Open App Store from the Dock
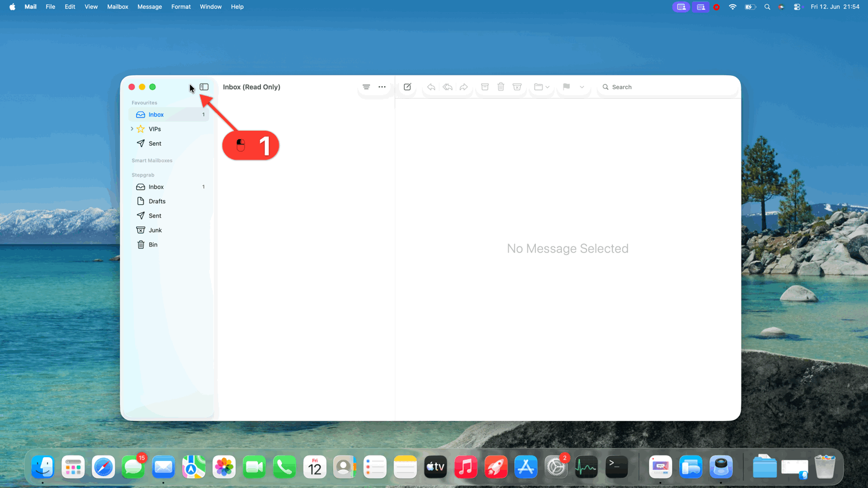The height and width of the screenshot is (488, 868). pos(526,467)
